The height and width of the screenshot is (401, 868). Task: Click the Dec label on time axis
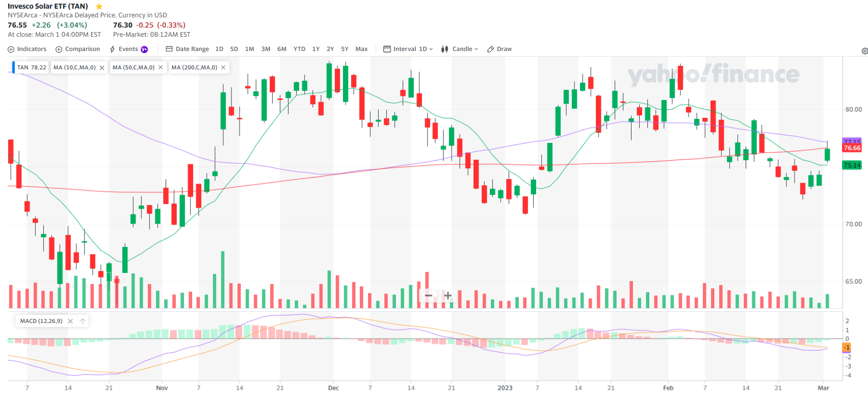pyautogui.click(x=333, y=388)
